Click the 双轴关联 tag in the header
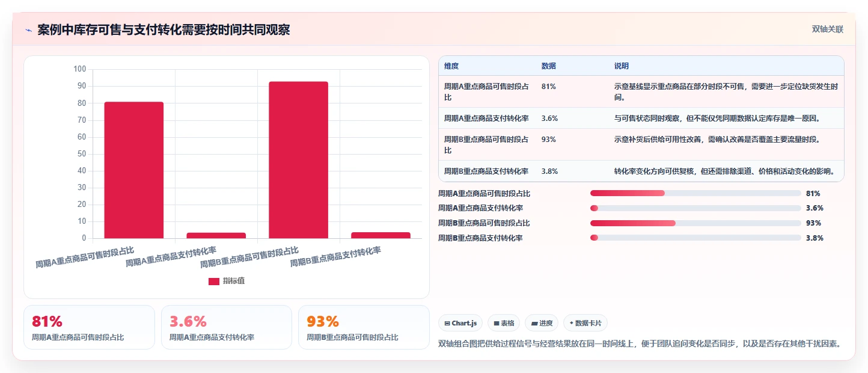 click(828, 29)
